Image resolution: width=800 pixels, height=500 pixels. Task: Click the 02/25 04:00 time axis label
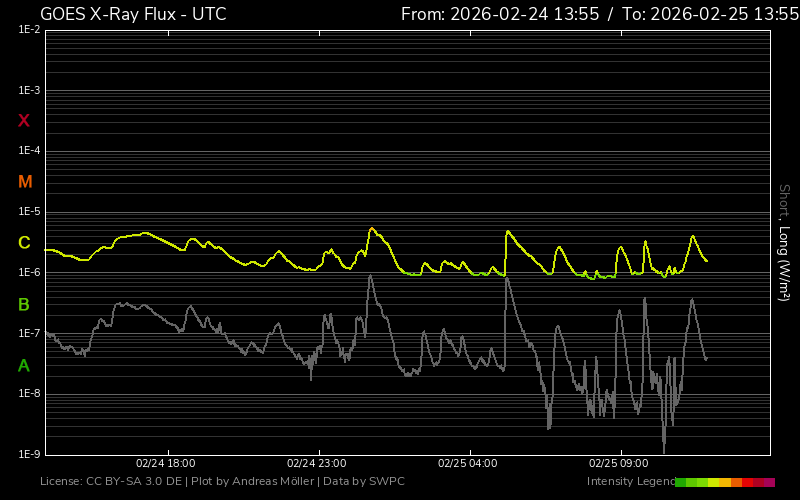468,464
